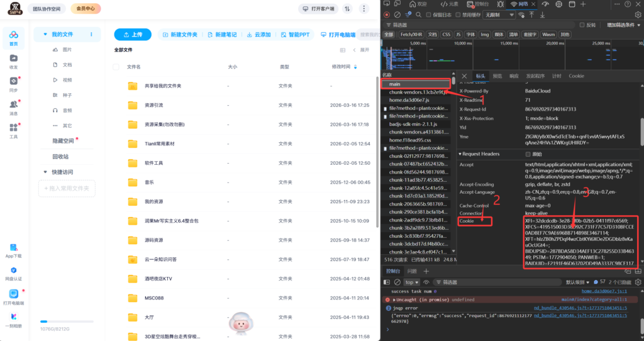Open the 一刻相册 album icon

14,316
